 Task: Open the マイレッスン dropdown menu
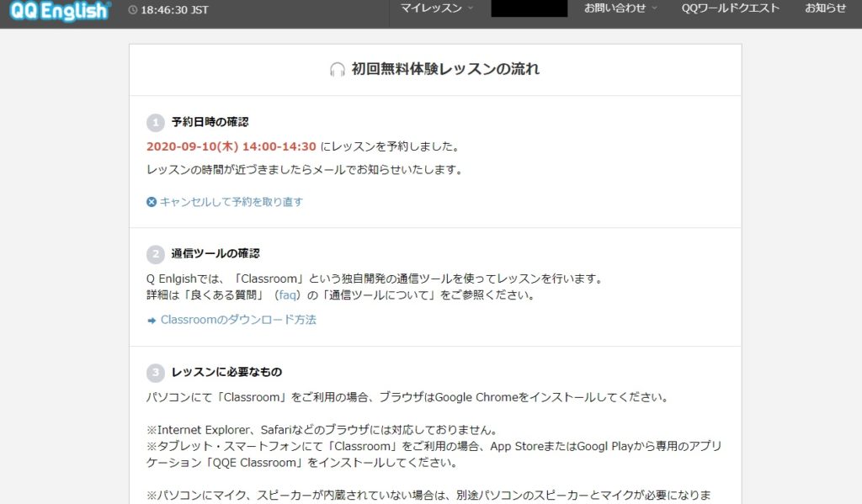(437, 8)
